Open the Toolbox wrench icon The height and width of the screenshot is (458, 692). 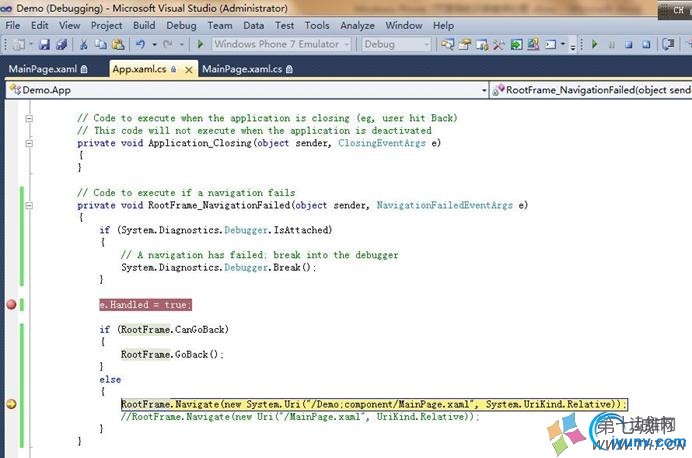(499, 44)
